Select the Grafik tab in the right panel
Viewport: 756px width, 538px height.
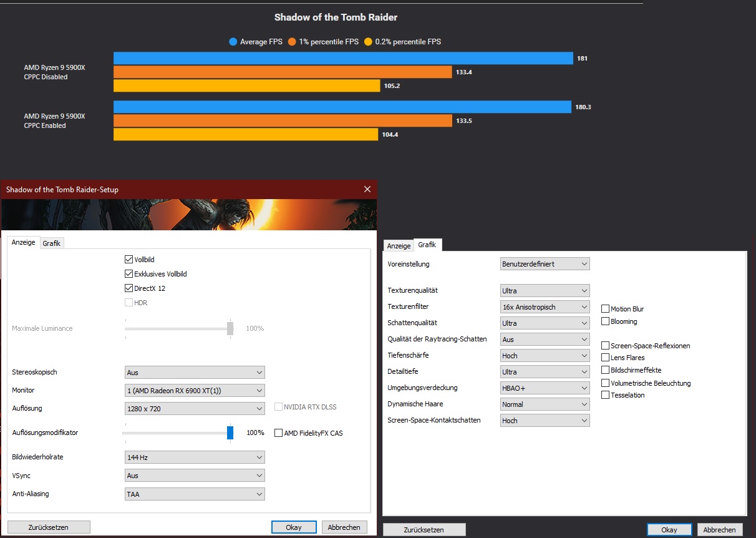pos(427,245)
